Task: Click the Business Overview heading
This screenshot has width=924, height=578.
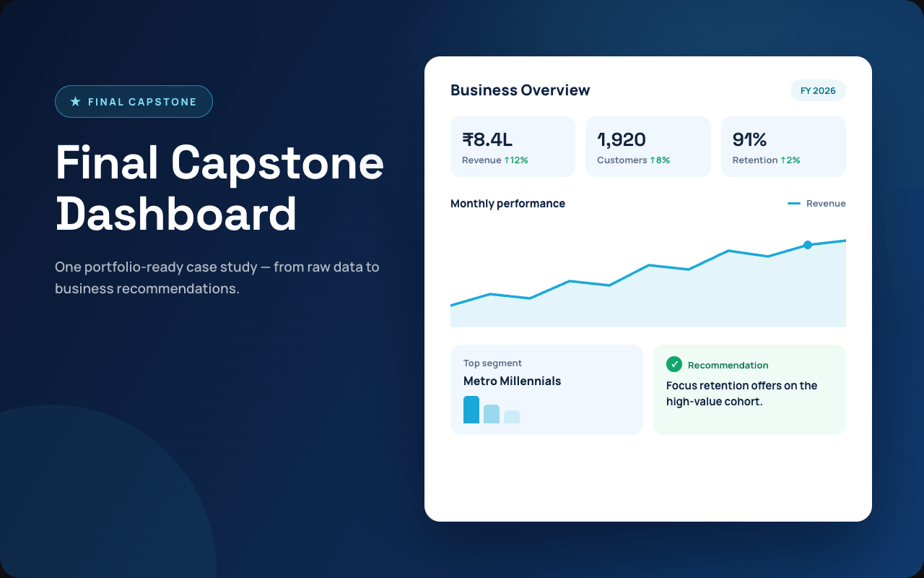Action: pyautogui.click(x=520, y=90)
